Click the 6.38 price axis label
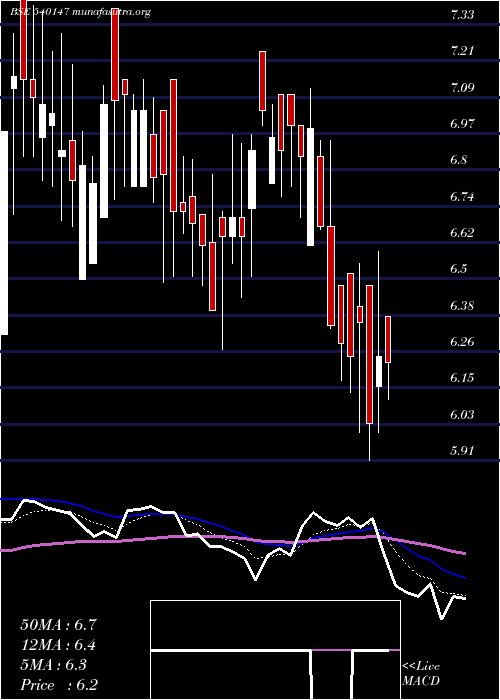This screenshot has width=500, height=700. tap(462, 306)
